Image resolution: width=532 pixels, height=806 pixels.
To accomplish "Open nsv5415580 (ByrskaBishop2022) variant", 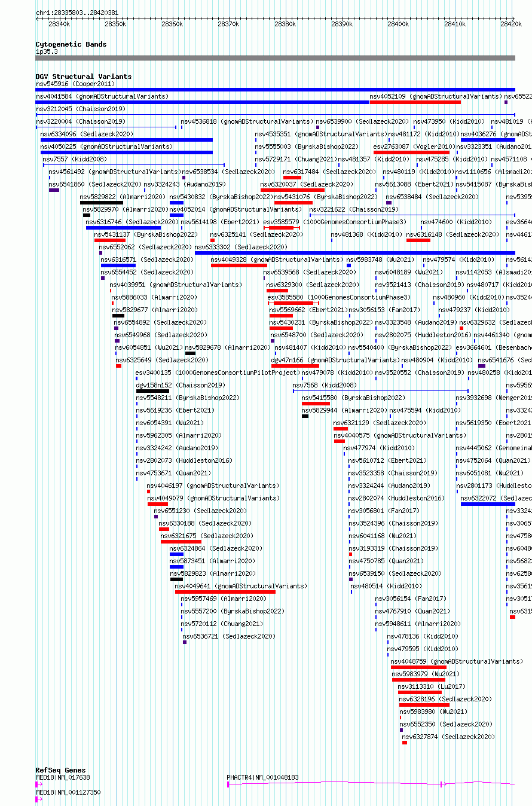I will coord(353,398).
